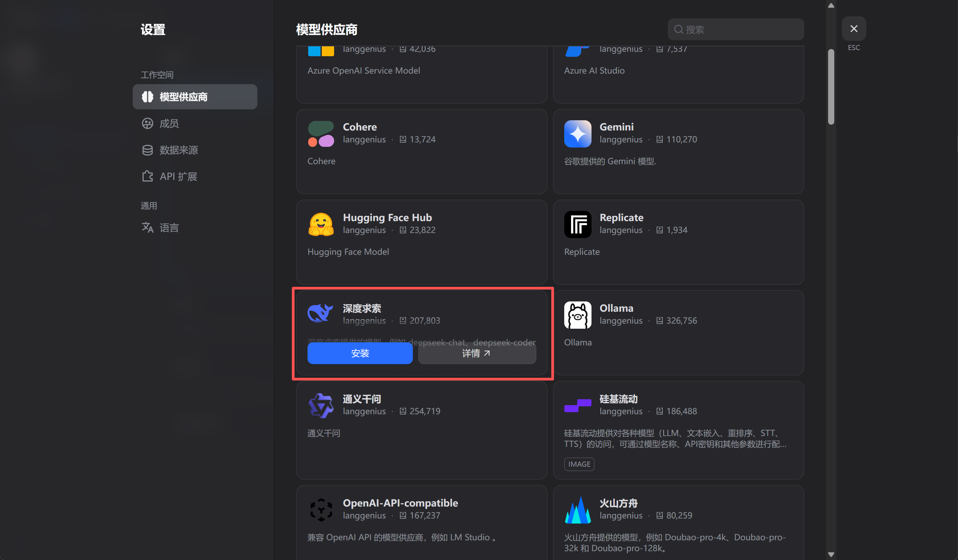Click the 谷歌提供的 Gemini 模型 description
Viewport: 958px width, 560px height.
tap(610, 161)
